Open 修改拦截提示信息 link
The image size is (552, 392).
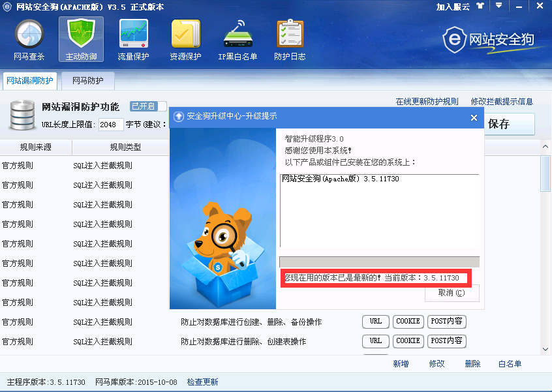tap(502, 102)
